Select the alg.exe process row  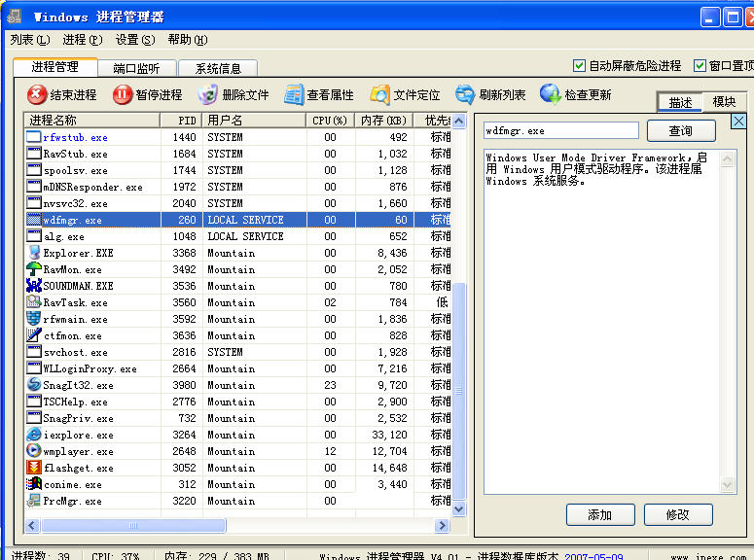(237, 236)
